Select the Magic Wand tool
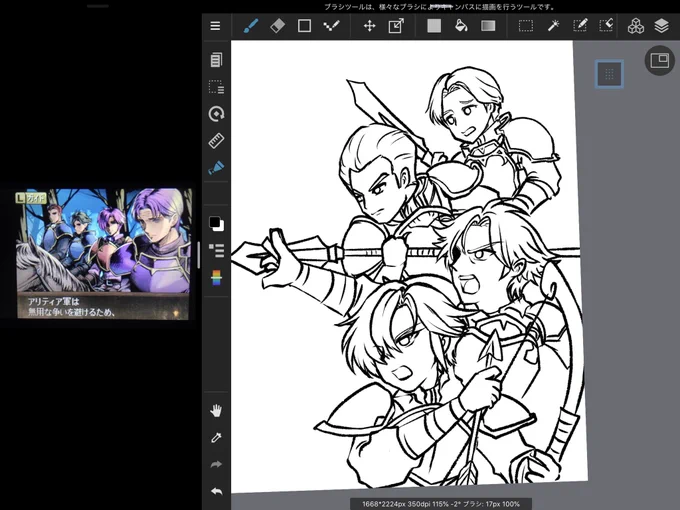The image size is (680, 510). (553, 26)
